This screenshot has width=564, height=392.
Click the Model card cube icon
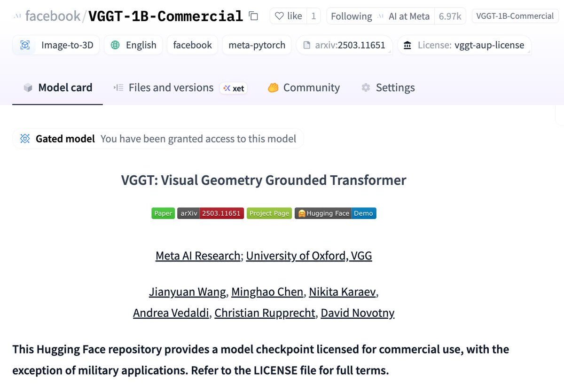pos(28,88)
